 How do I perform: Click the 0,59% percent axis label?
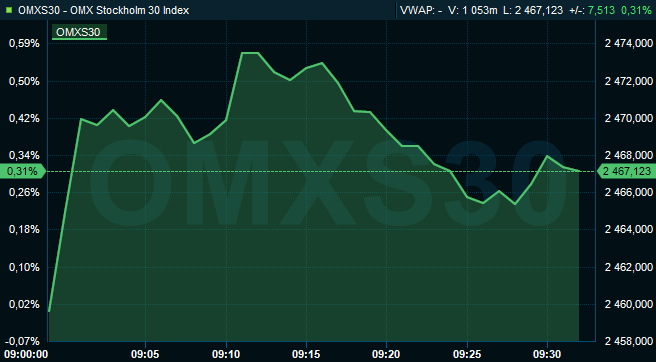24,44
